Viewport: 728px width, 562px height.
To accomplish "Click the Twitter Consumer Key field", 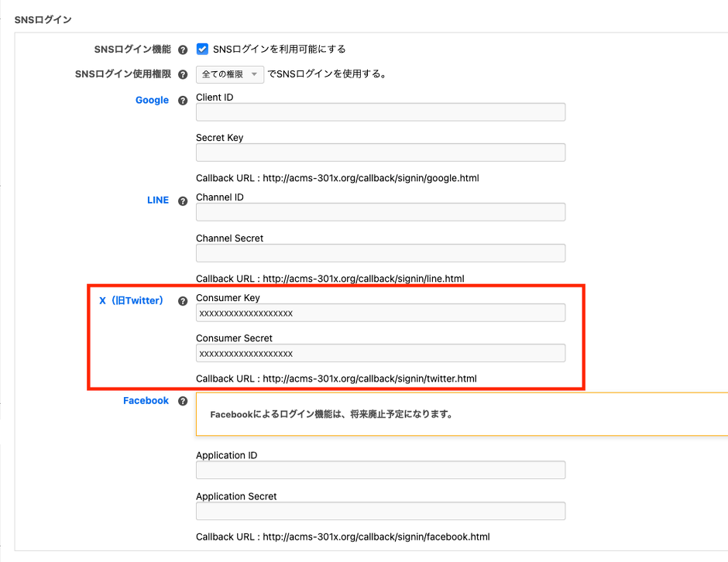I will (380, 312).
